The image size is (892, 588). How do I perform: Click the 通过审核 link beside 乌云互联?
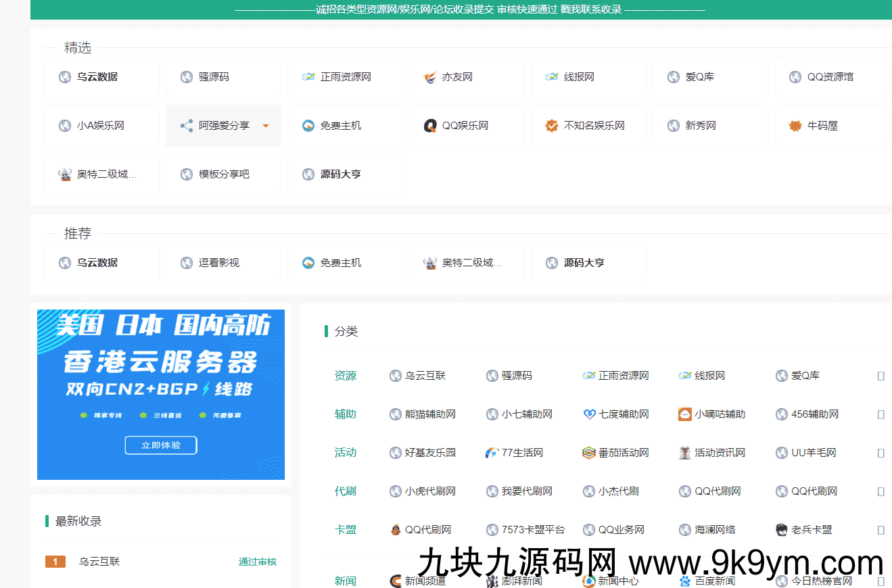click(x=257, y=561)
